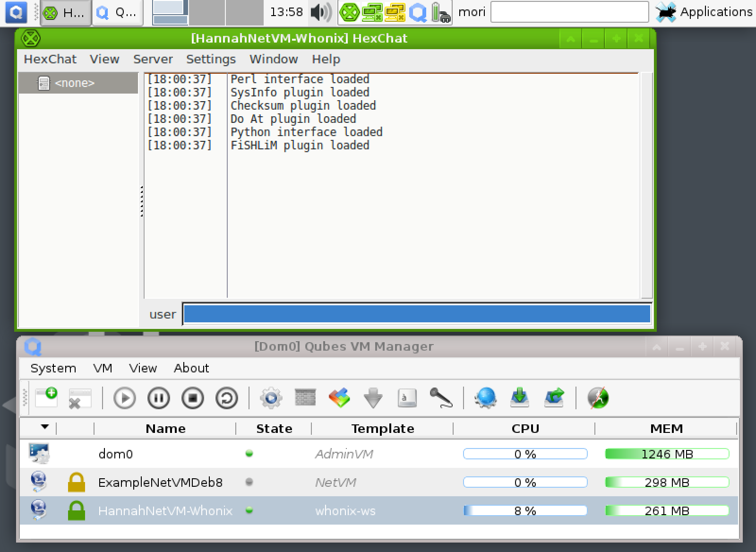Open the Settings menu in HexChat
Viewport: 756px width, 552px height.
click(211, 59)
